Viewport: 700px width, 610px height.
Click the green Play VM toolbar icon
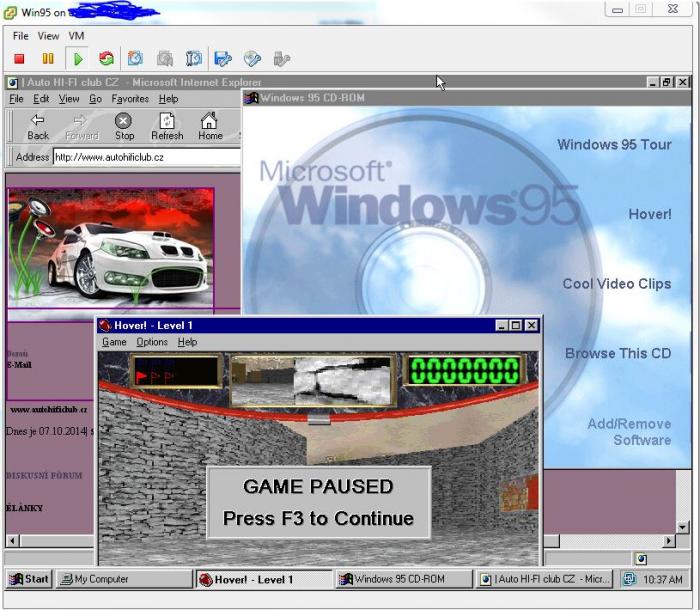coord(77,59)
